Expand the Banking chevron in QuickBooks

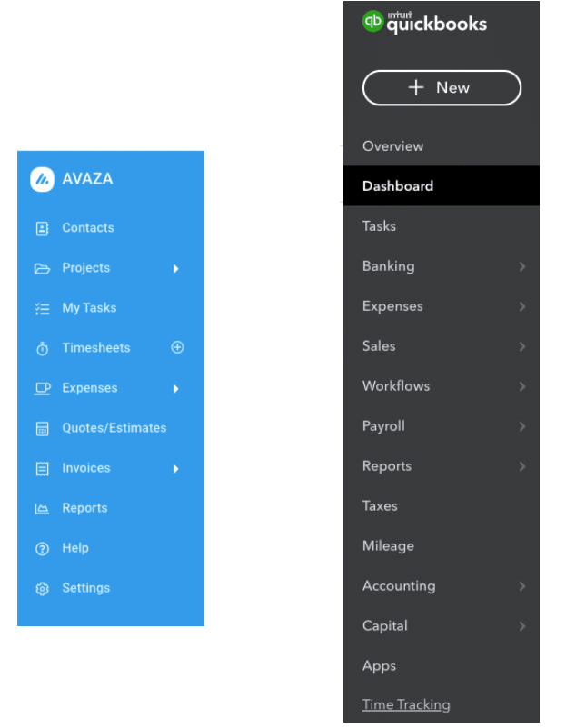(522, 266)
